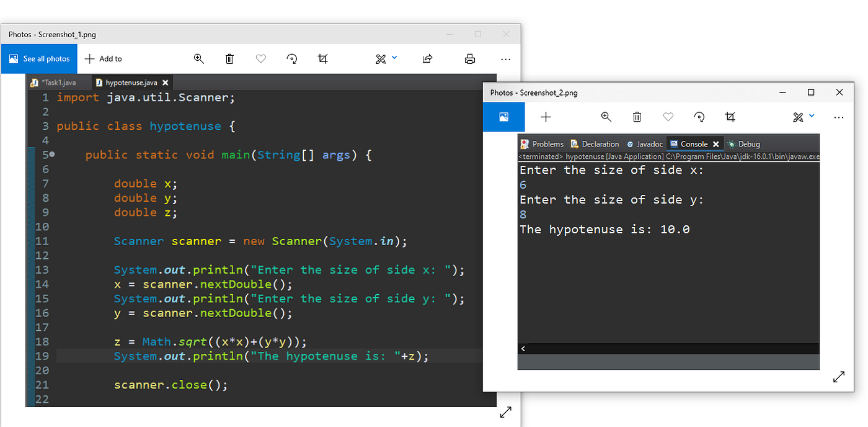This screenshot has width=868, height=427.
Task: Switch to the Problems tab
Action: click(x=542, y=144)
